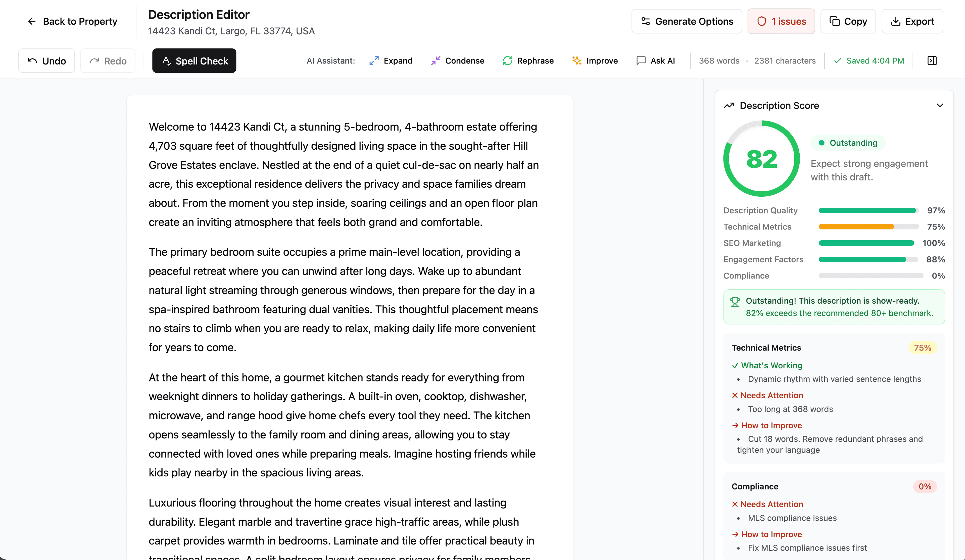Improve the draft with AI Assistant
The image size is (965, 560).
point(594,61)
